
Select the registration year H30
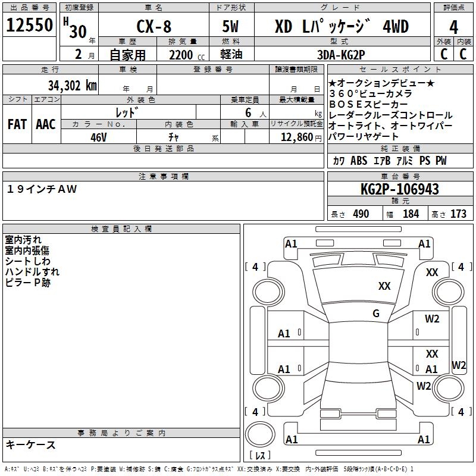point(76,28)
